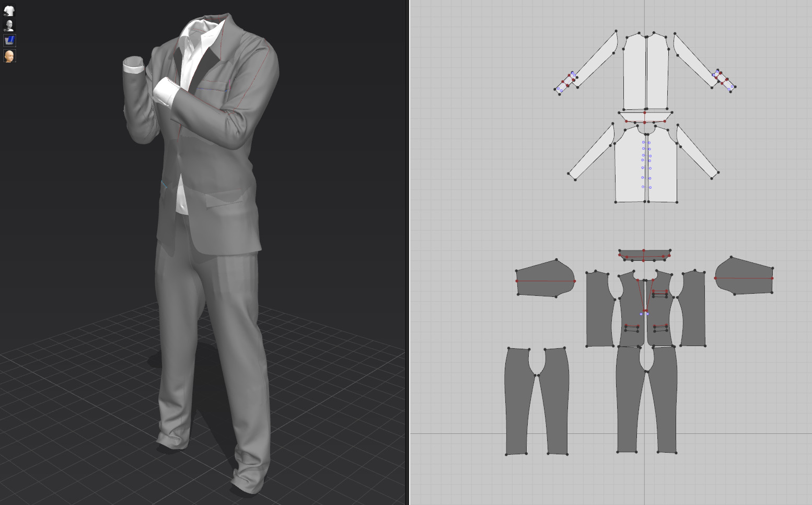Image resolution: width=812 pixels, height=505 pixels.
Task: Toggle the Show Garment t-shirt icon
Action: click(9, 10)
